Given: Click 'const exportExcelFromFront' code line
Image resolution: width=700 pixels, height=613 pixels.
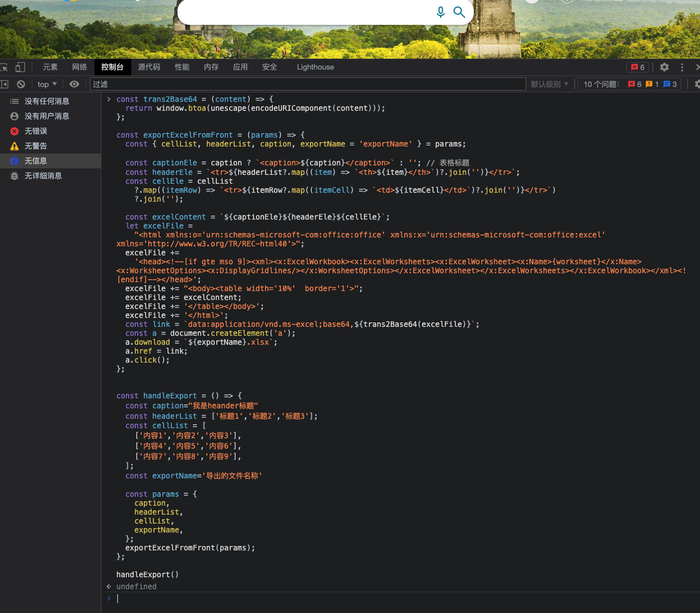Looking at the screenshot, I should (x=210, y=135).
